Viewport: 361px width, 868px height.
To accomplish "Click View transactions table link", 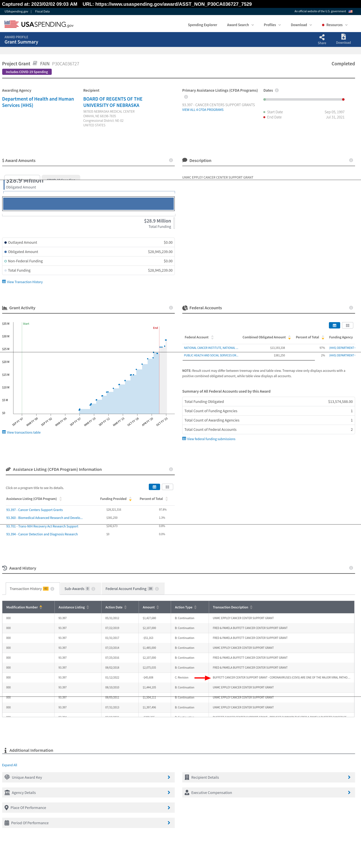I will point(21,432).
